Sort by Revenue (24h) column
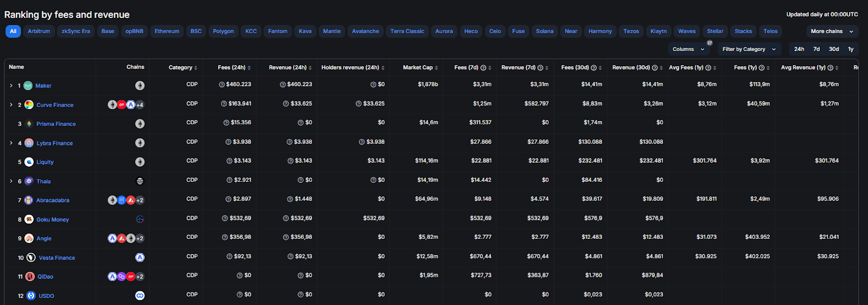Image resolution: width=868 pixels, height=305 pixels. click(291, 68)
